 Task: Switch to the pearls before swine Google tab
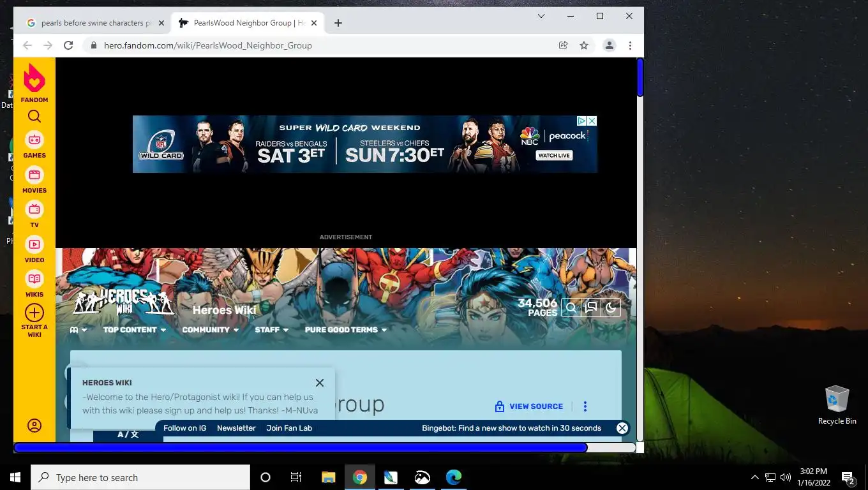(94, 23)
